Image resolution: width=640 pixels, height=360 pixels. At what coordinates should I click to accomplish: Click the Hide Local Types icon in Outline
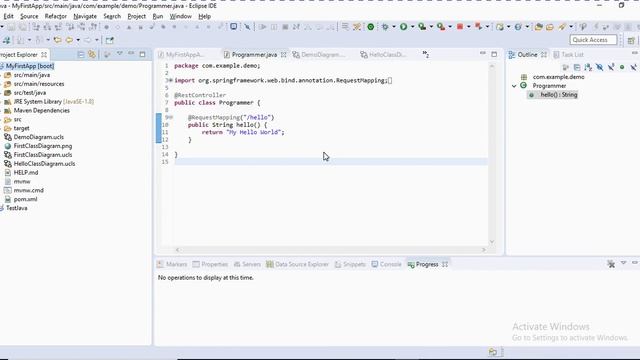[633, 67]
